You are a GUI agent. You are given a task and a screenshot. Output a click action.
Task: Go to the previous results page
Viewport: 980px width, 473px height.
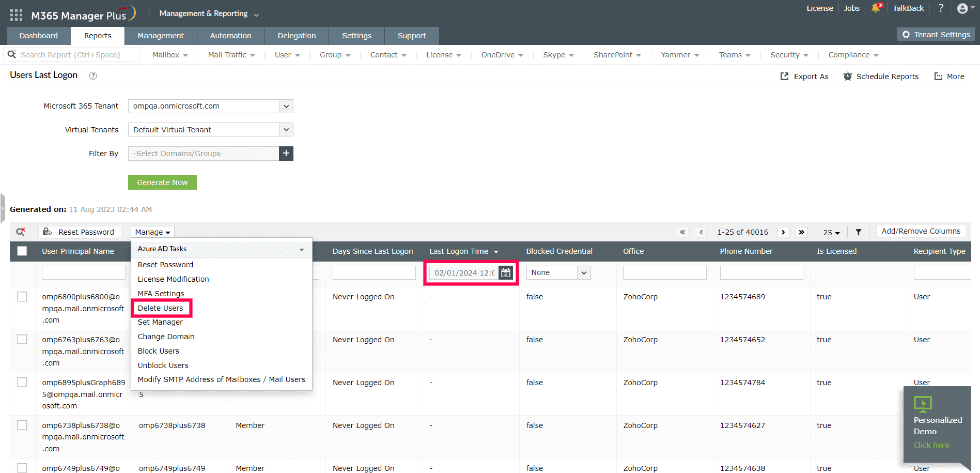pos(701,232)
